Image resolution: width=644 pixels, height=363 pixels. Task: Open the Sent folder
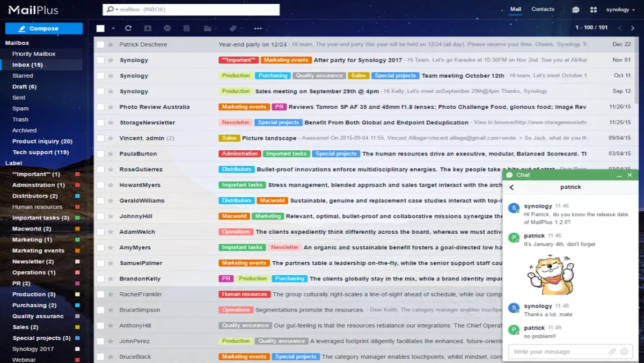pyautogui.click(x=19, y=98)
